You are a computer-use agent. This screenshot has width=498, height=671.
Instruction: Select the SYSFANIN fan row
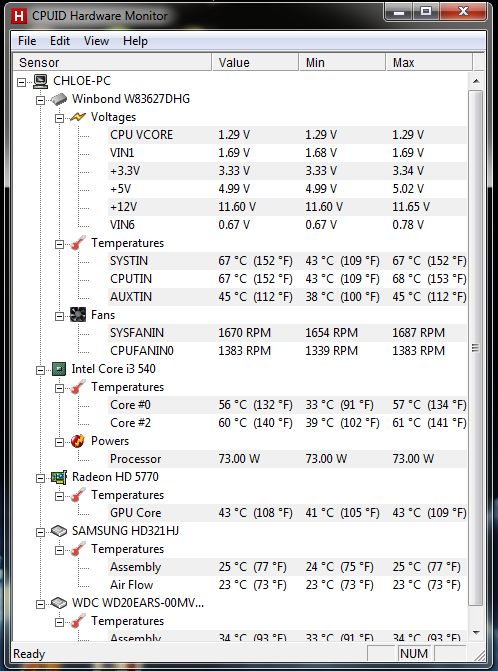287,333
